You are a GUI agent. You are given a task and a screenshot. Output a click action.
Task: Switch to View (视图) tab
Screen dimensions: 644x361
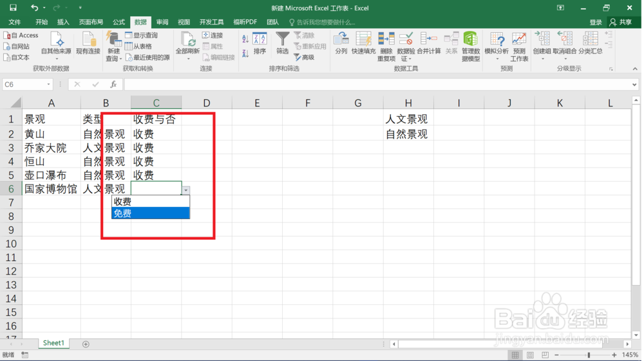184,22
